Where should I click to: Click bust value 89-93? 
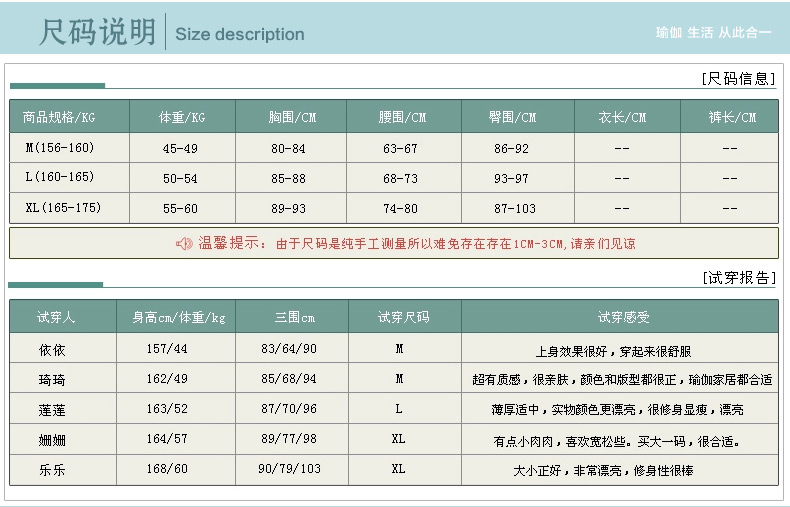coord(288,209)
